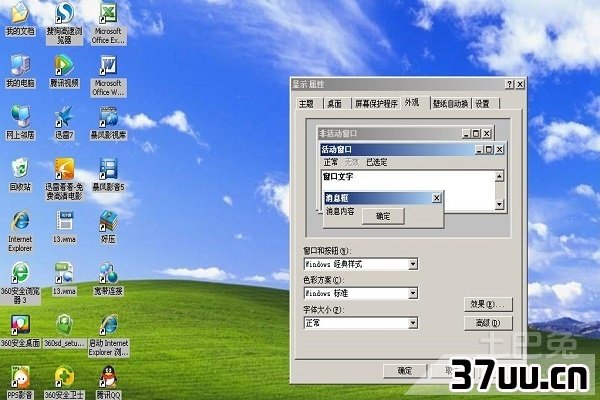
Task: Select the 360安全卫士 desktop icon
Action: point(64,383)
